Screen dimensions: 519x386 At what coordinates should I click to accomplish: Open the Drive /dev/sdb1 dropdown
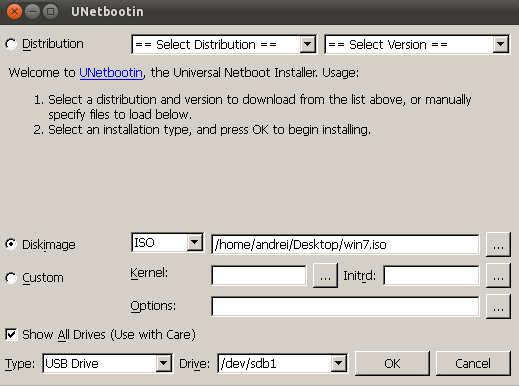coord(282,363)
